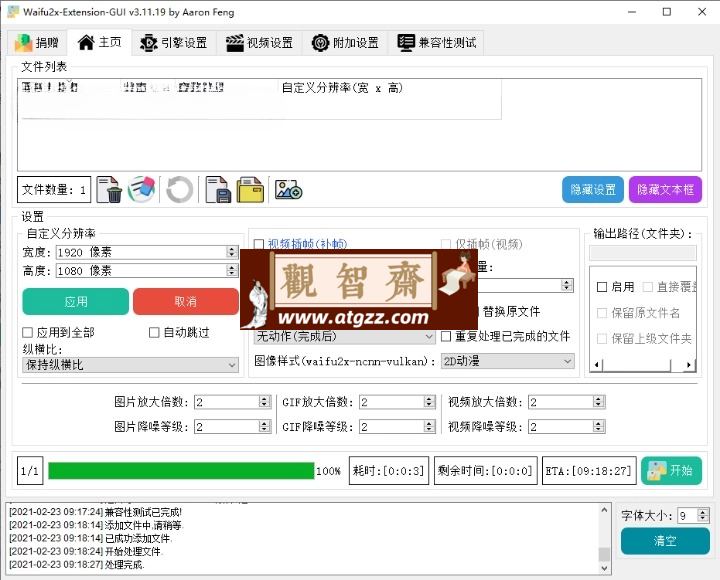Click the 清空 clear log button
The height and width of the screenshot is (580, 720).
coord(665,541)
